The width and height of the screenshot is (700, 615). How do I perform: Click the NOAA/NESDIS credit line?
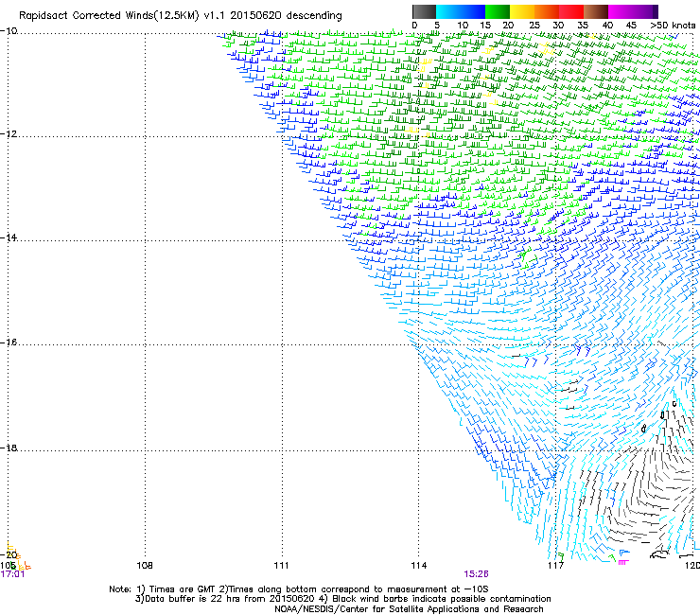point(409,609)
